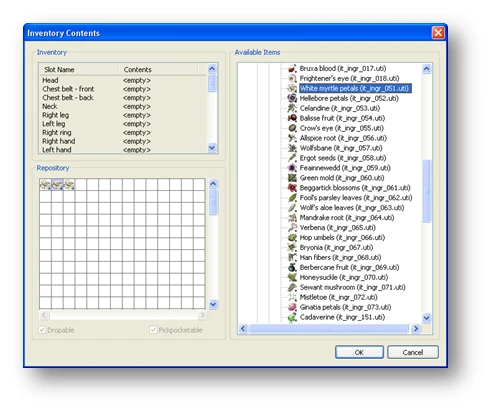The height and width of the screenshot is (411, 491).
Task: Close the Inventory Contents dialog
Action: tap(438, 33)
